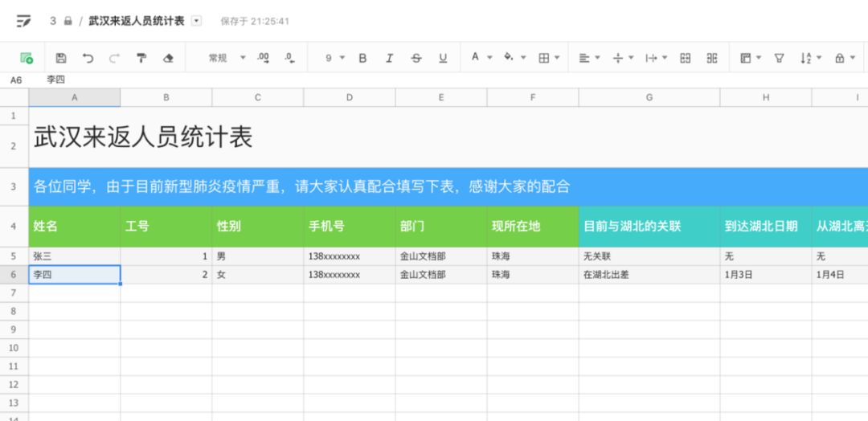
Task: Select the Format Painter tool
Action: pyautogui.click(x=141, y=58)
